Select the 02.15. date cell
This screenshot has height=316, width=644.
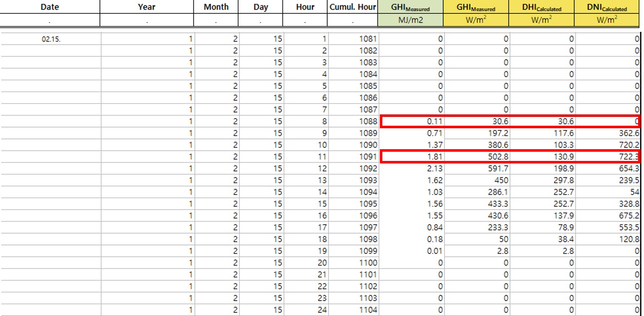[x=51, y=39]
